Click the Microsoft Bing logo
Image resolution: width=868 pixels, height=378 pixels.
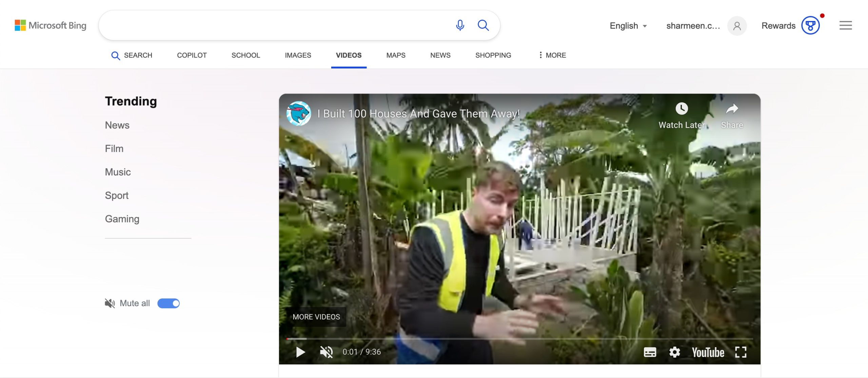click(51, 25)
